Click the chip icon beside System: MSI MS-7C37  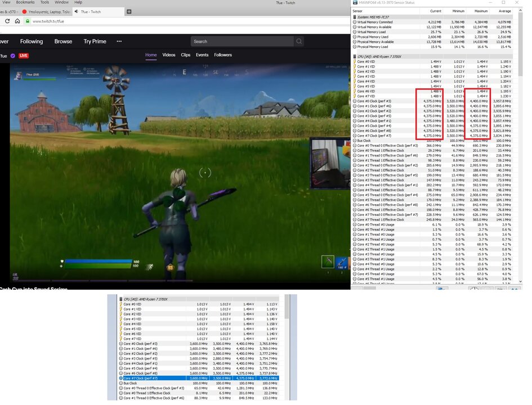pyautogui.click(x=355, y=17)
